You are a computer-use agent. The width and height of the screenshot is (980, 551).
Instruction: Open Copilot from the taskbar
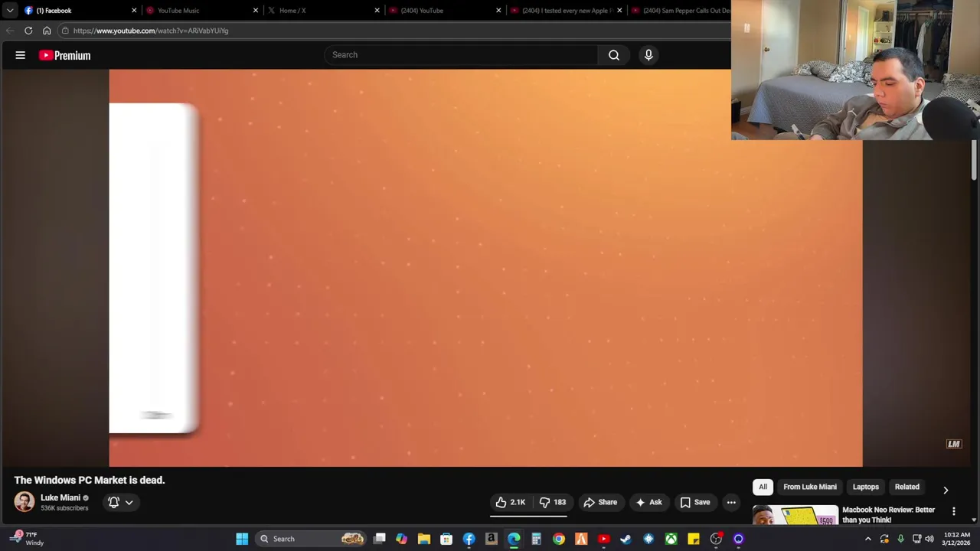[401, 539]
